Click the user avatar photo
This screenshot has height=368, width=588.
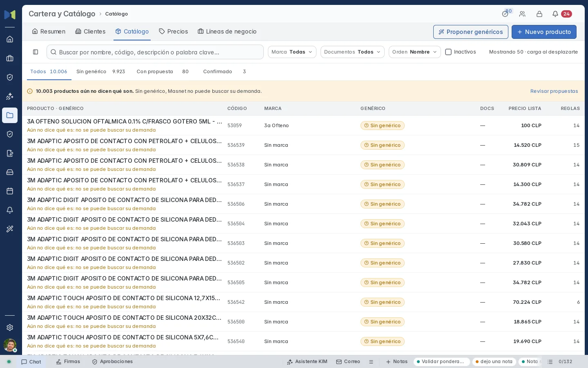tap(10, 345)
